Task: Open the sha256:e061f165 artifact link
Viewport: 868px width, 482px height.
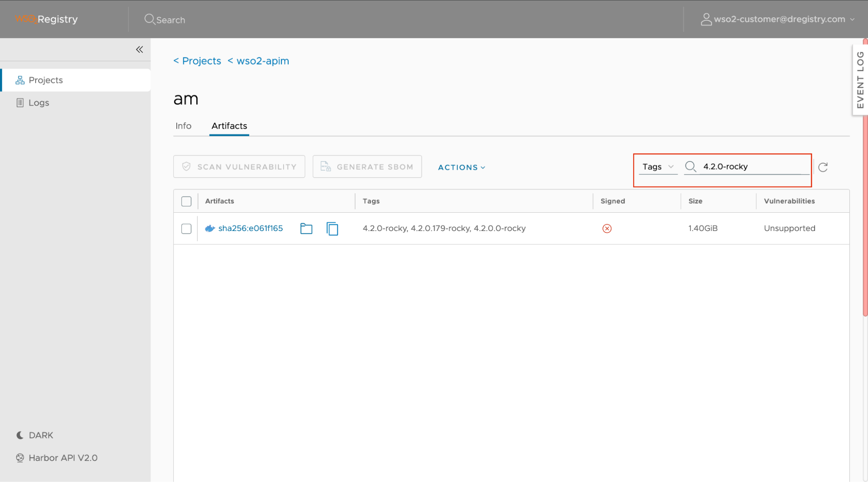Action: 250,228
